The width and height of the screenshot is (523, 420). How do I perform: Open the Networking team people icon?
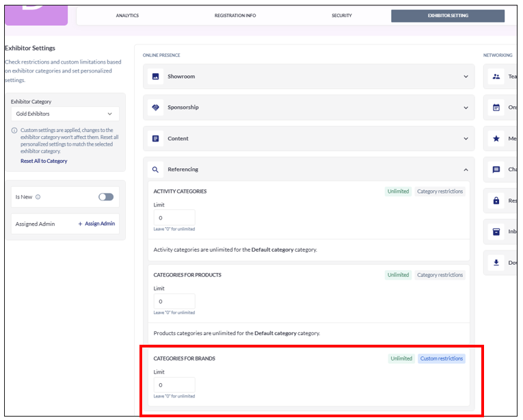(x=496, y=77)
